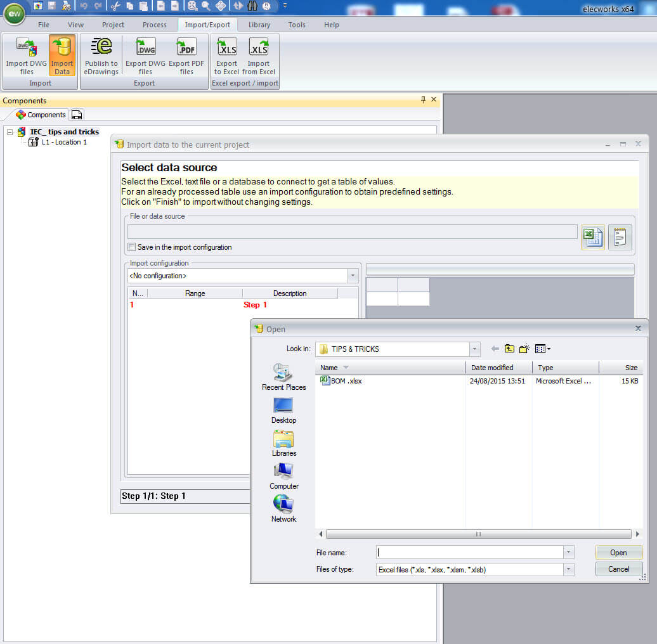Click the Paste icon in quick access toolbar

click(x=143, y=6)
